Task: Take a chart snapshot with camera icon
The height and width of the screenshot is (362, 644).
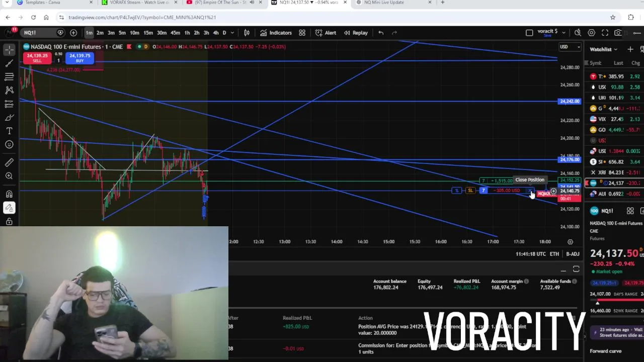Action: coord(618,33)
